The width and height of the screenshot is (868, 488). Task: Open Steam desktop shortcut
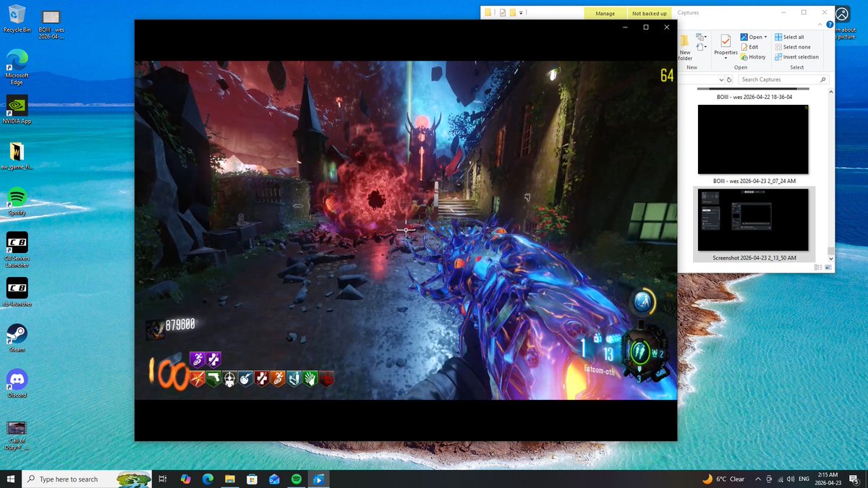pyautogui.click(x=17, y=338)
